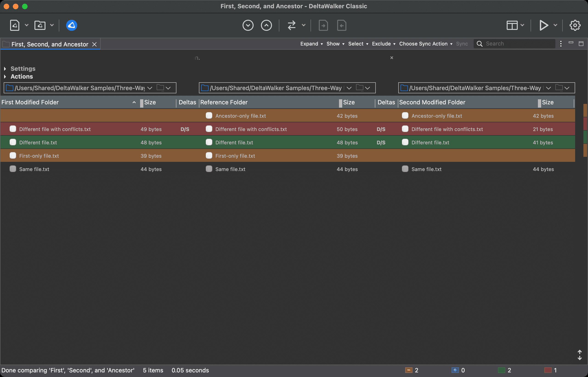Open the first folder path history dropdown
The width and height of the screenshot is (588, 377).
150,88
